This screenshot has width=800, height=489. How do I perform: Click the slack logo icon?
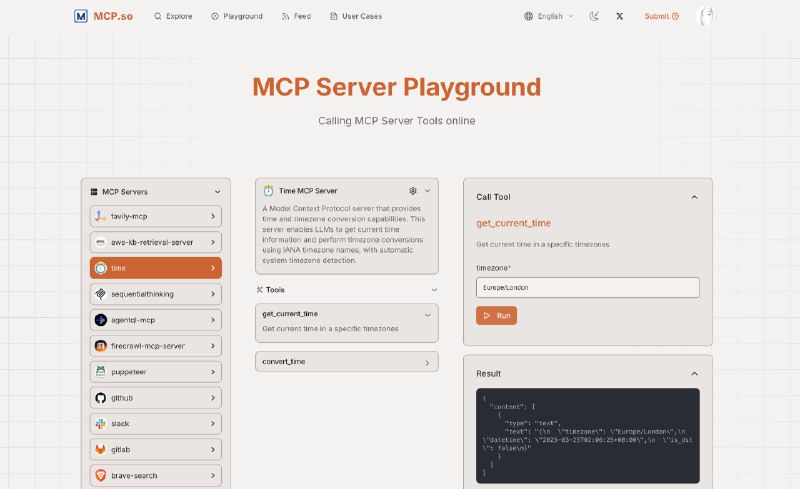click(101, 424)
